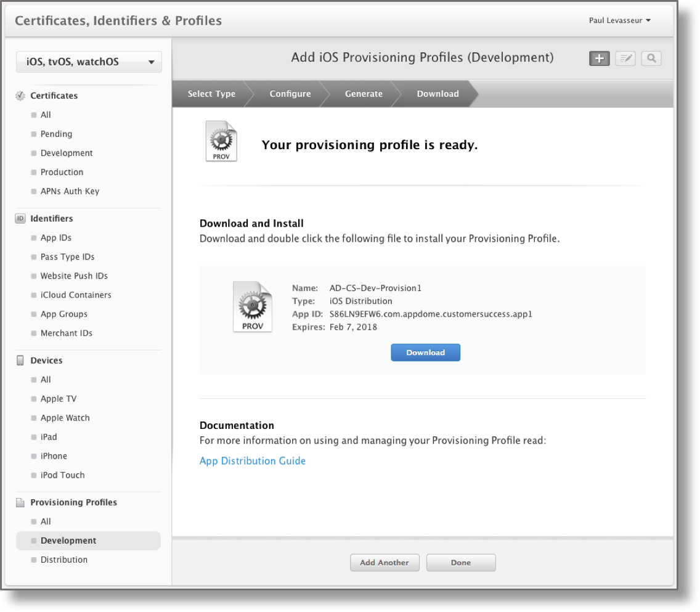Click the Devices phone icon in sidebar
700x612 pixels.
[20, 361]
